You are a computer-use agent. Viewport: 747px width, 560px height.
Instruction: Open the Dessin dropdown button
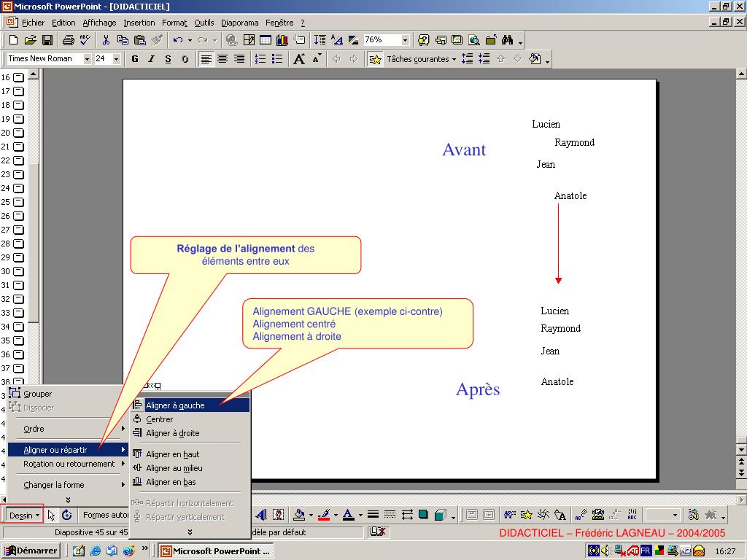click(24, 516)
